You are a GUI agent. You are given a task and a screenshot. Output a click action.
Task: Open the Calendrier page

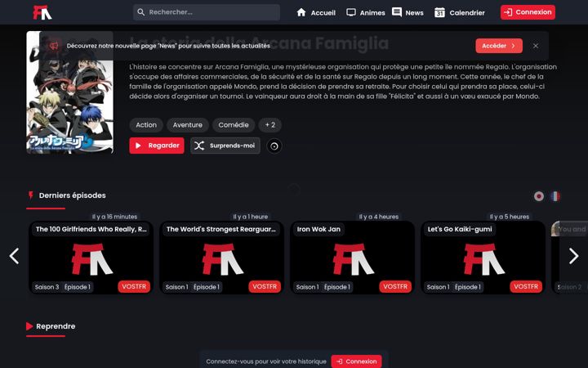click(459, 12)
